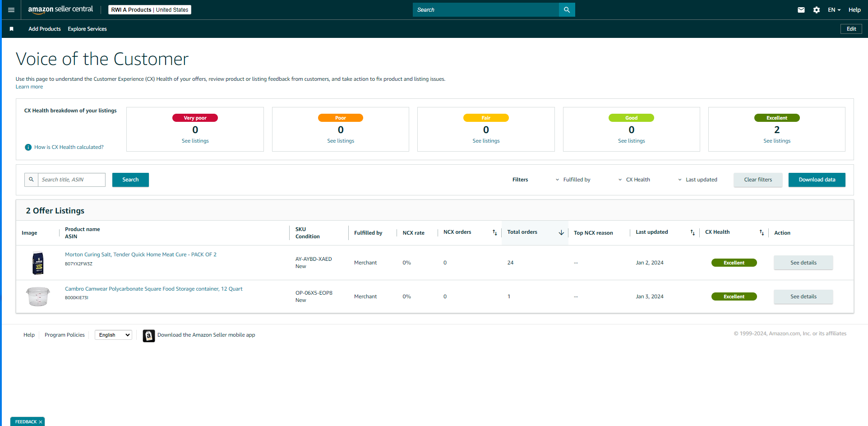Image resolution: width=868 pixels, height=426 pixels.
Task: Click the top search input field
Action: click(485, 10)
